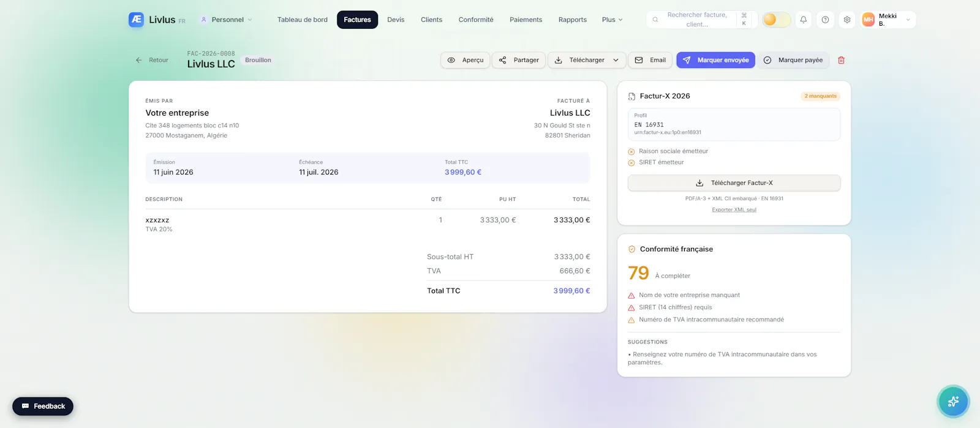The height and width of the screenshot is (428, 980).
Task: Open the Rapports page
Action: 573,20
